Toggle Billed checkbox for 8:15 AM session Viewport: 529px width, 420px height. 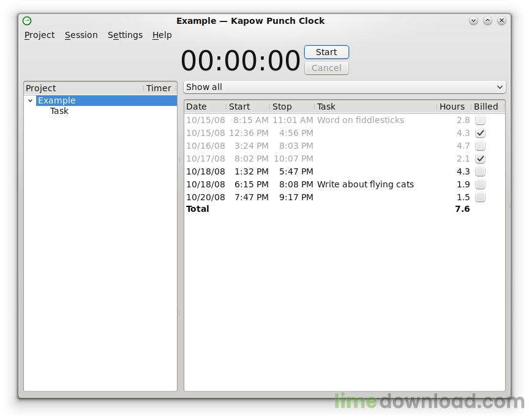[x=480, y=120]
